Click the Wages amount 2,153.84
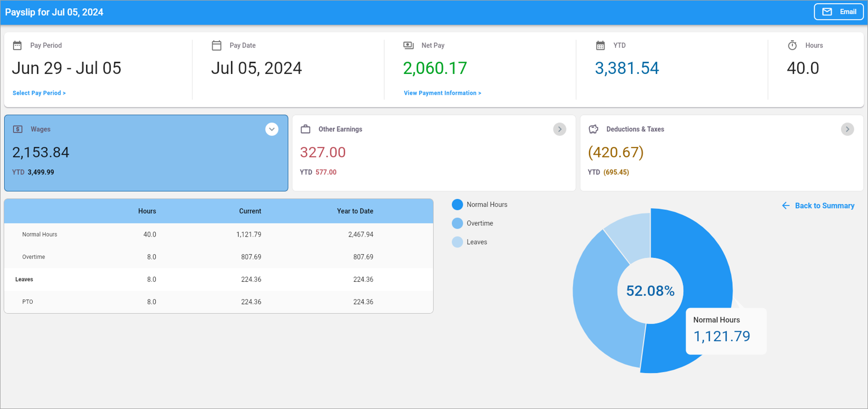868x409 pixels. 41,153
